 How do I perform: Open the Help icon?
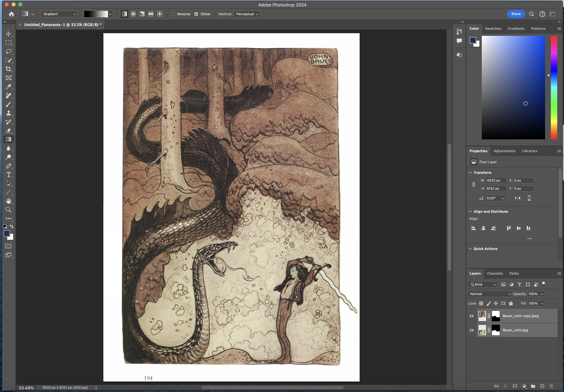(x=542, y=14)
